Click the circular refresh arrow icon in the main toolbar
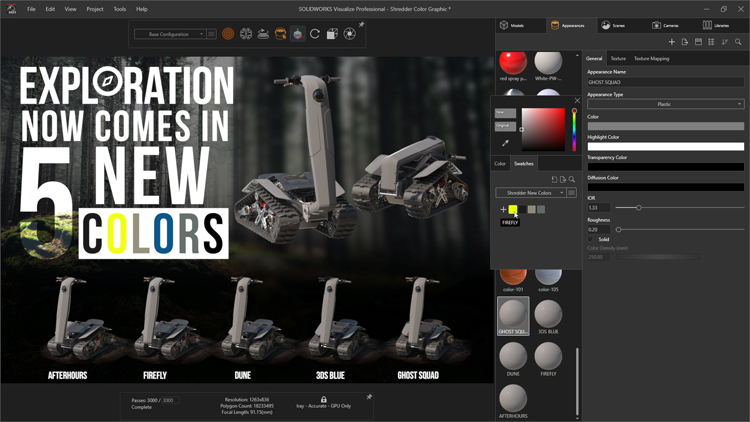This screenshot has height=422, width=750. pyautogui.click(x=315, y=34)
